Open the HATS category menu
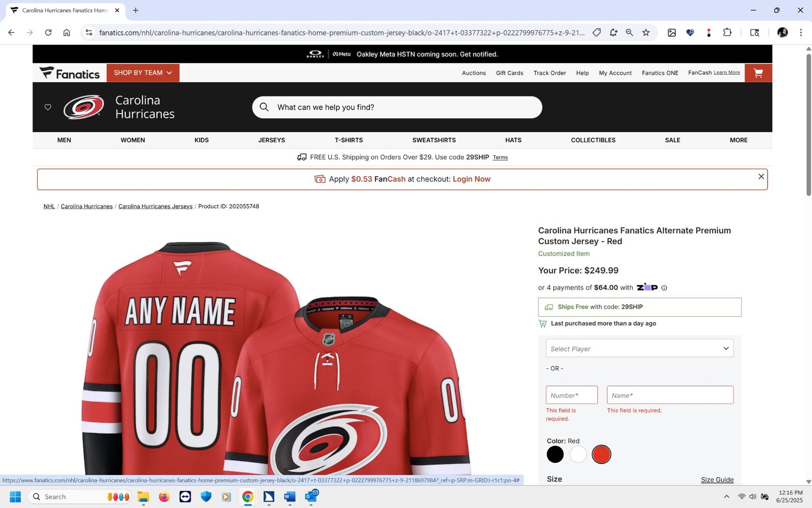This screenshot has width=812, height=508. coord(513,140)
